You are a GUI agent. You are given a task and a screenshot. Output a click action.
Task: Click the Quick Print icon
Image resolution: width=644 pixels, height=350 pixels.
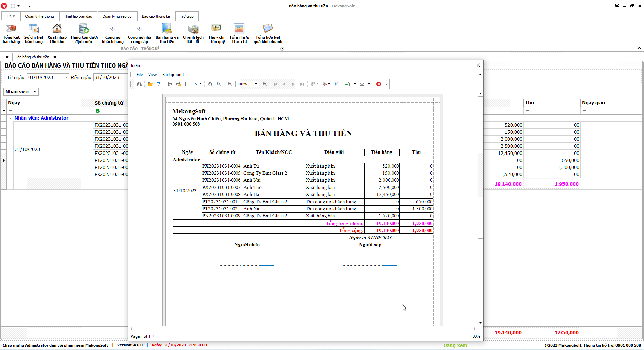coord(178,84)
